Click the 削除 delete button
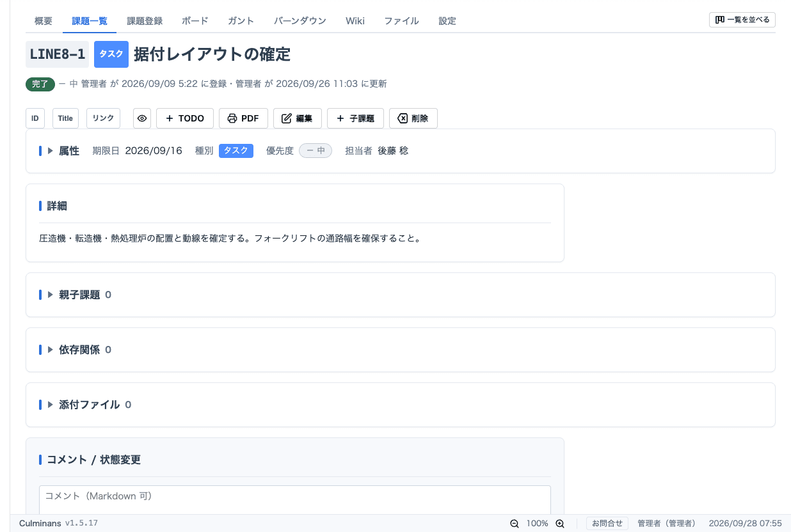This screenshot has width=791, height=532. coord(413,118)
